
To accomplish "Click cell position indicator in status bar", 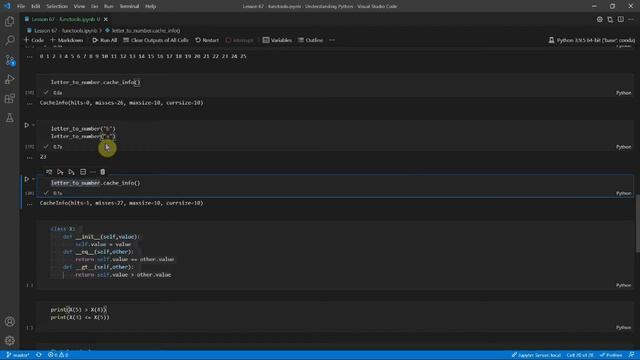I will 580,355.
